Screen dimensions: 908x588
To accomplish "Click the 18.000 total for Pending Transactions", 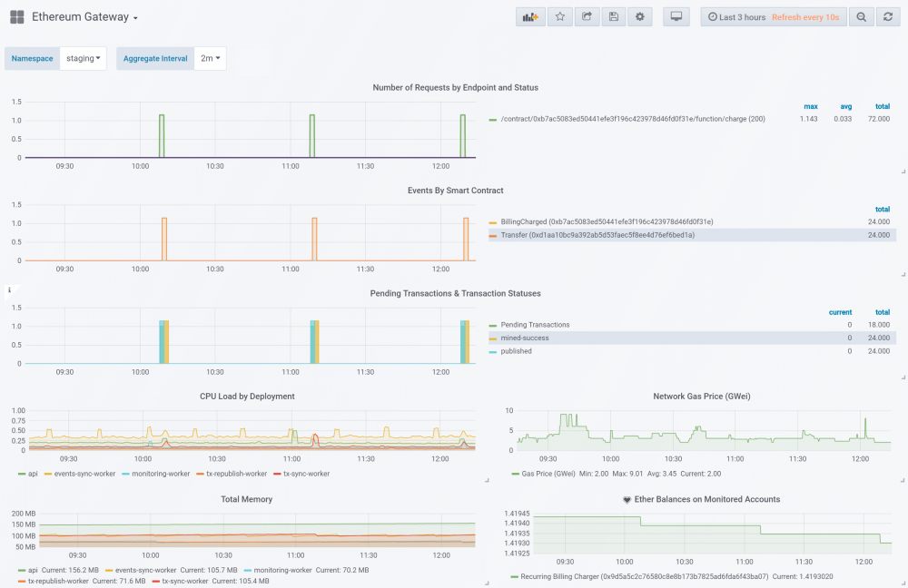I will [x=878, y=325].
